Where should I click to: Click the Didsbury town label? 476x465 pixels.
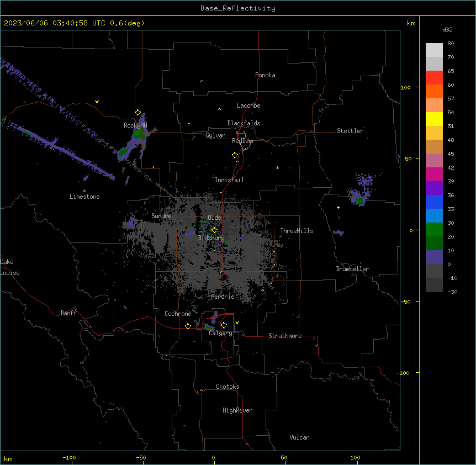pos(211,238)
